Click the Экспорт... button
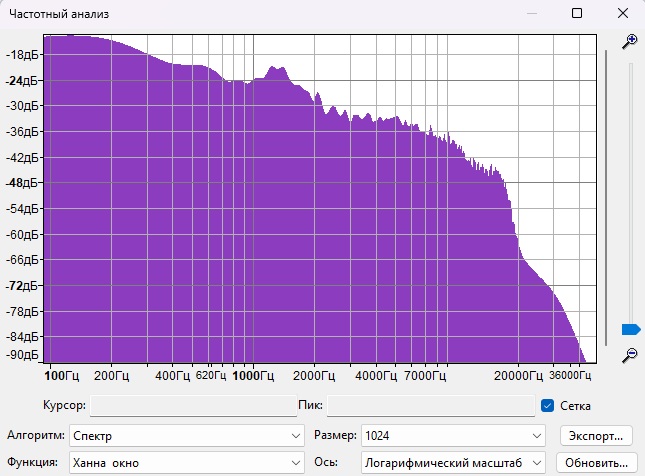Screen dimensions: 645x476 596,436
